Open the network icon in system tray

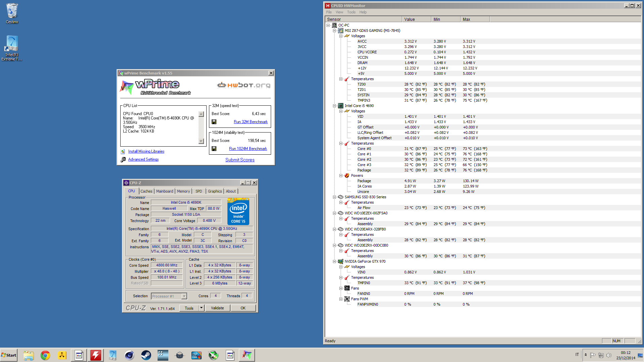coord(601,355)
